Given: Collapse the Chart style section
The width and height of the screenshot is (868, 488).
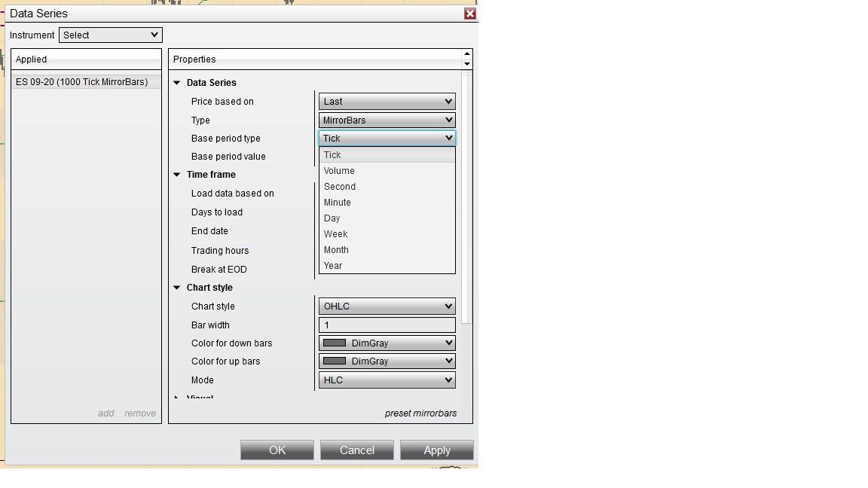Looking at the screenshot, I should (x=176, y=288).
